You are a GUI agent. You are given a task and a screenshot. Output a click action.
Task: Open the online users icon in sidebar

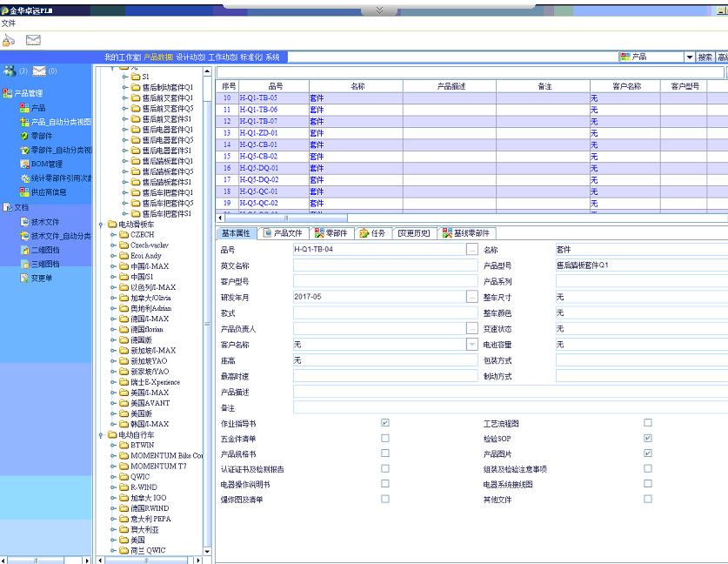tap(10, 70)
